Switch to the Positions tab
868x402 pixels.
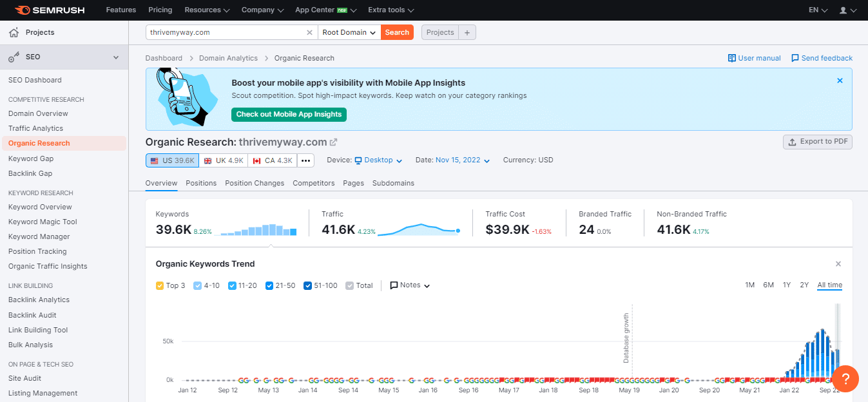(201, 183)
